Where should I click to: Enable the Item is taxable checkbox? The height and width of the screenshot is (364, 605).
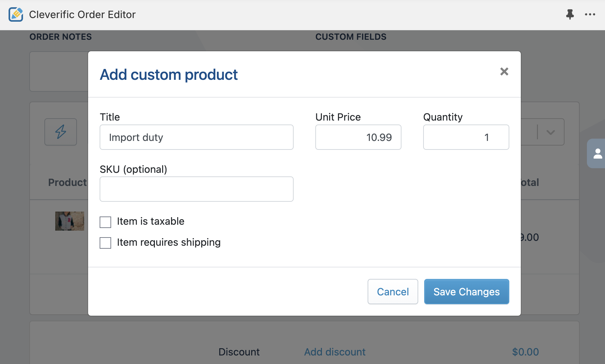[106, 222]
